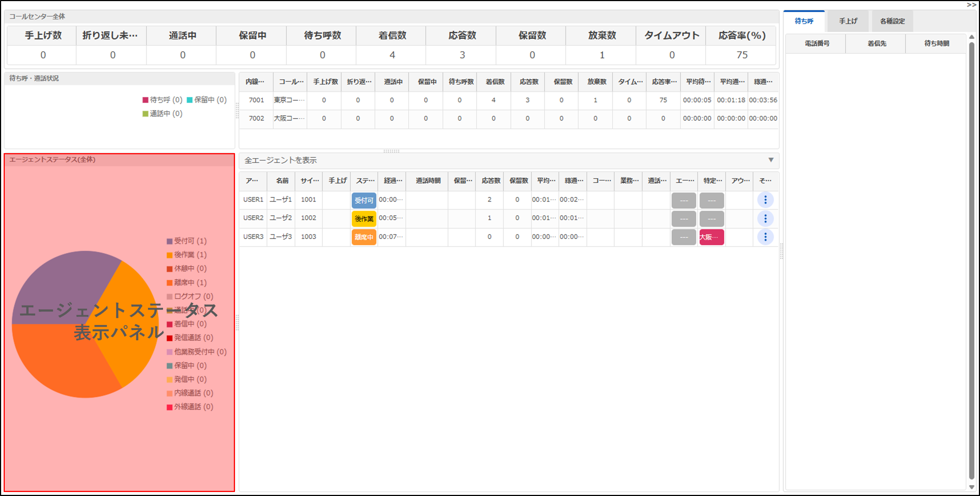
Task: Open USER2 row three-dot menu
Action: click(x=765, y=219)
